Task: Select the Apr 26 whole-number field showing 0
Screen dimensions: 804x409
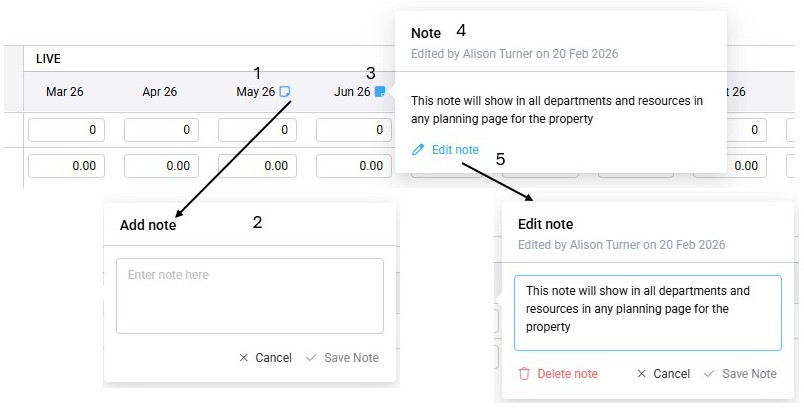Action: (x=161, y=130)
